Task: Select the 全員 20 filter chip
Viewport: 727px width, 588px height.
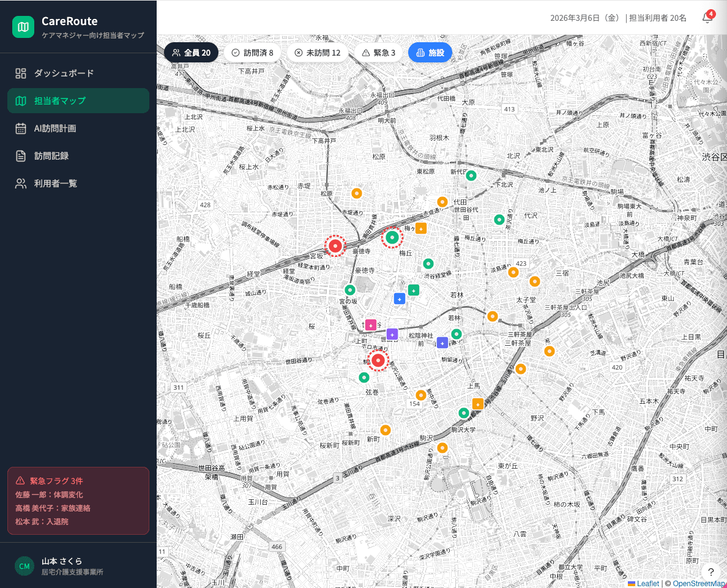Action: coord(191,53)
